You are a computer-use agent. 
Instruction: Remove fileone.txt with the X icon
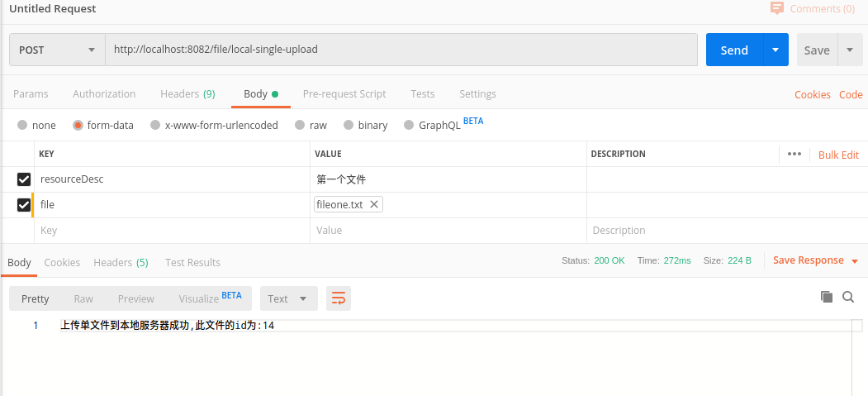[374, 204]
